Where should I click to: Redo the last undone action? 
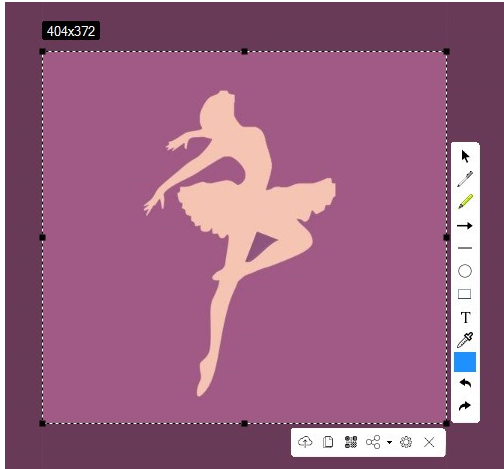[465, 406]
